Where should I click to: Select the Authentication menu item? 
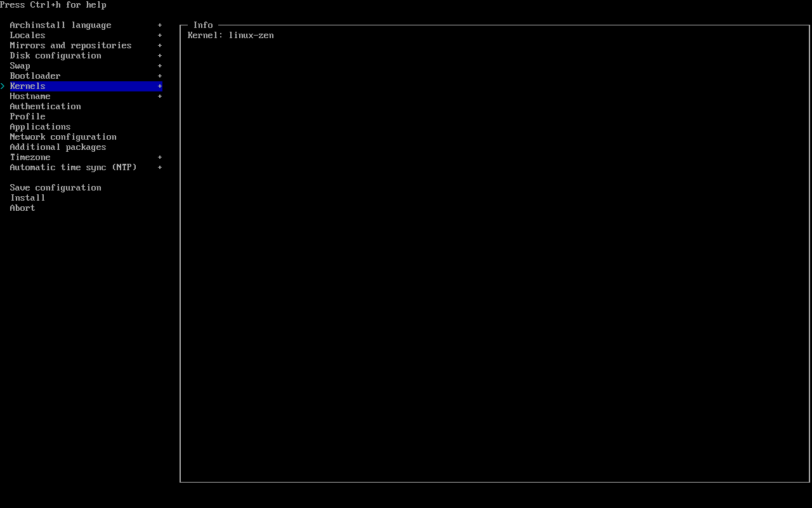(x=45, y=107)
